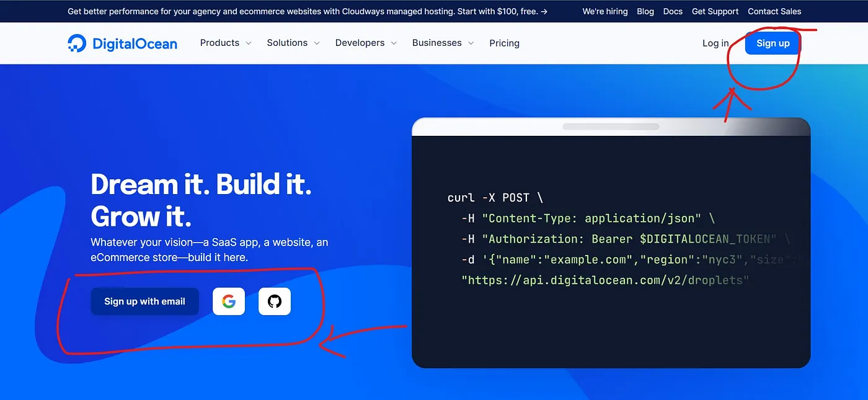Click the Authorization Bearer code line

[x=626, y=239]
